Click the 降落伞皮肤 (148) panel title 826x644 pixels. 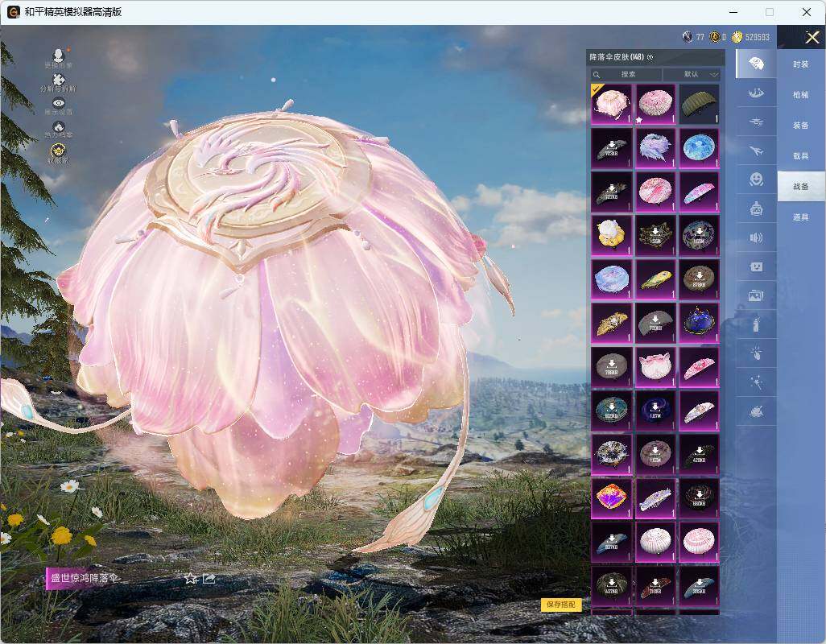tap(617, 57)
